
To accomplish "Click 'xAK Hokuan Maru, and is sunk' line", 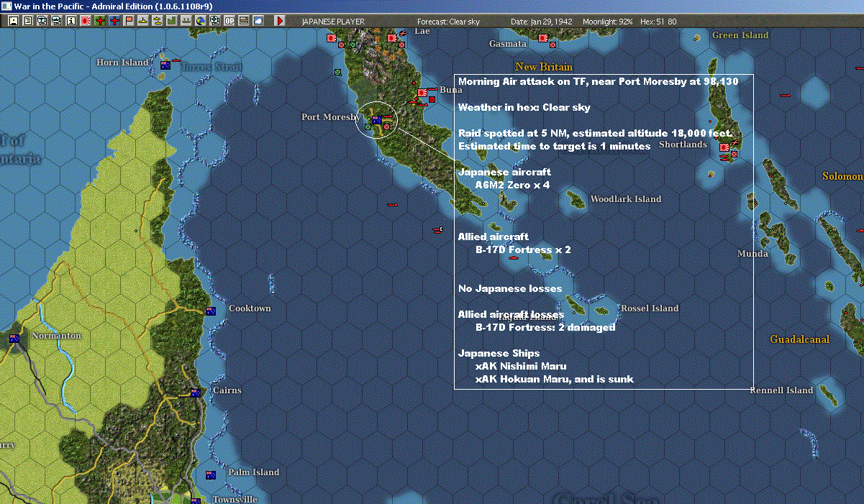I will click(555, 379).
